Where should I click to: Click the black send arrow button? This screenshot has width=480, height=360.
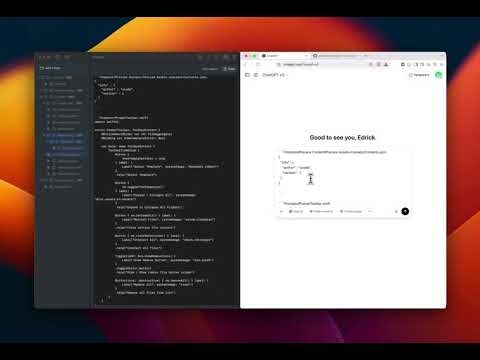point(405,211)
